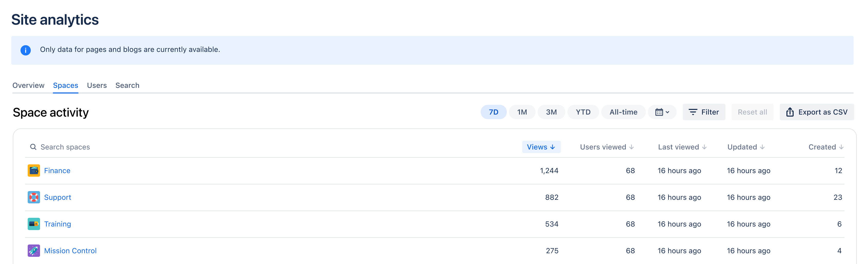Switch to the Overview tab

(x=28, y=85)
